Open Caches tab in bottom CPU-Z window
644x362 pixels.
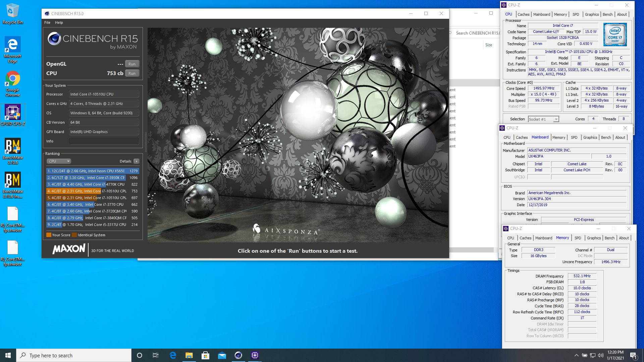point(525,238)
